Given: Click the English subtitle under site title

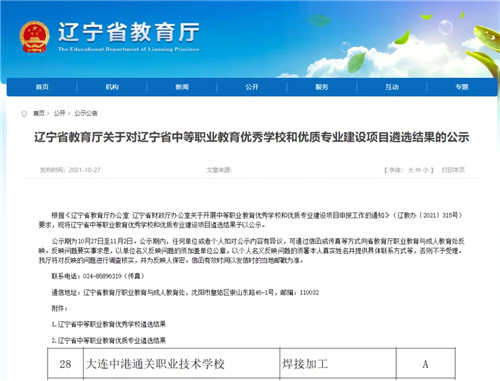Looking at the screenshot, I should coord(128,49).
